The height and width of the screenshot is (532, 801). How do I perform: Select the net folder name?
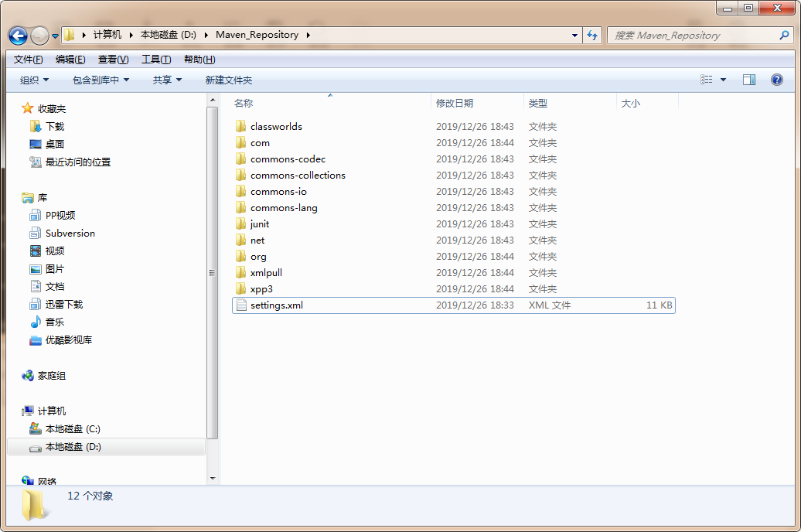coord(257,240)
